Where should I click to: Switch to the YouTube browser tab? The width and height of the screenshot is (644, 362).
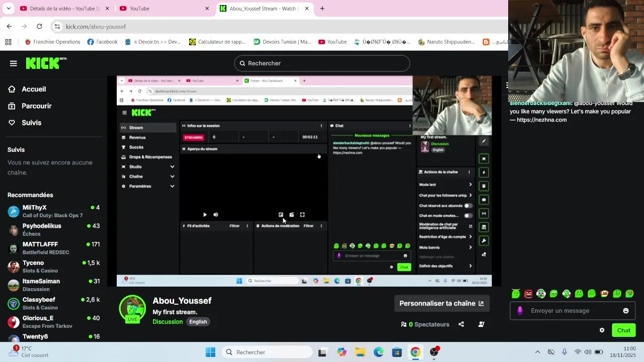164,9
